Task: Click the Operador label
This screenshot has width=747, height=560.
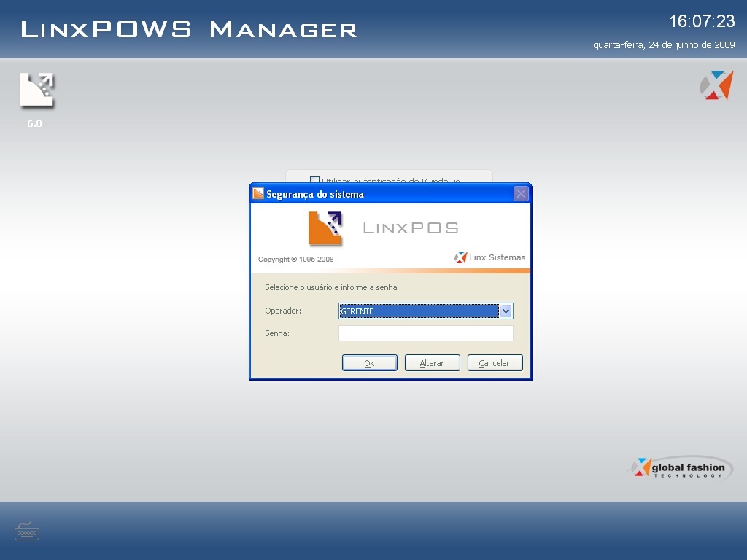Action: coord(283,311)
